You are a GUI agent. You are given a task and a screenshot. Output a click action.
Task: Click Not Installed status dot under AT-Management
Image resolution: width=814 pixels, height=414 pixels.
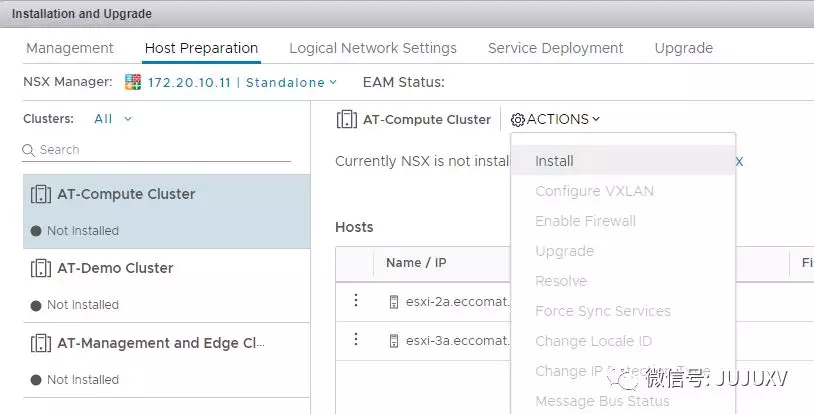click(x=36, y=380)
